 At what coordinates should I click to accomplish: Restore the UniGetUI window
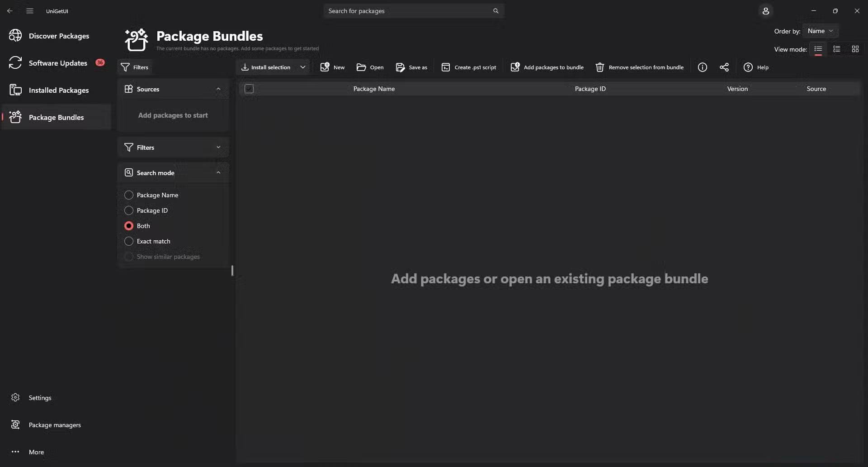(835, 11)
